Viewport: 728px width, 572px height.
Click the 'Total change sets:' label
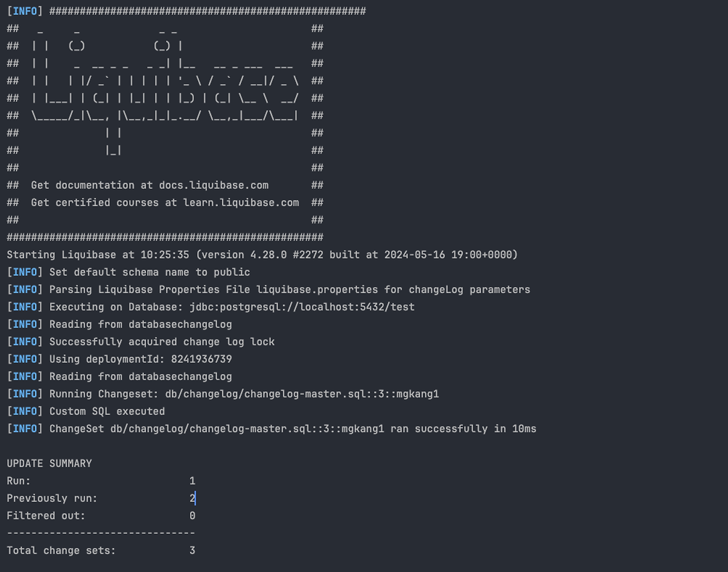(61, 550)
